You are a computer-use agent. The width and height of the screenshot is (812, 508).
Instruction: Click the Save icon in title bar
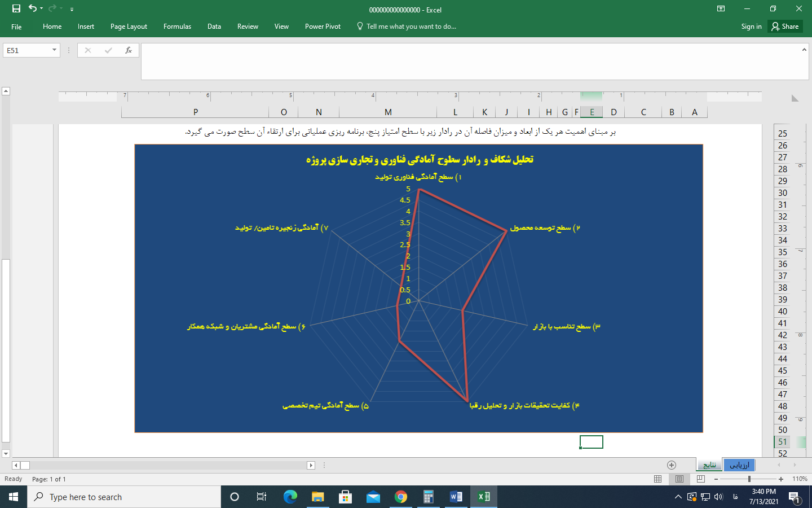[x=16, y=8]
